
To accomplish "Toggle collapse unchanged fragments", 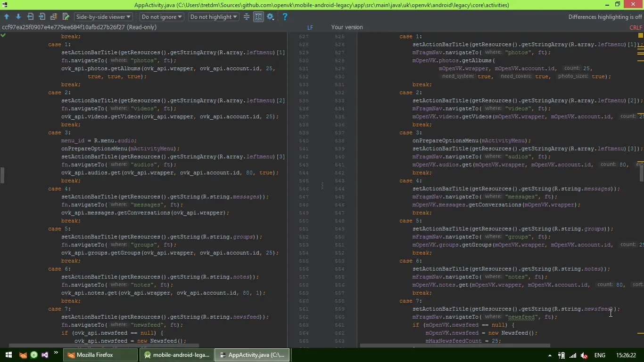I will pyautogui.click(x=247, y=17).
